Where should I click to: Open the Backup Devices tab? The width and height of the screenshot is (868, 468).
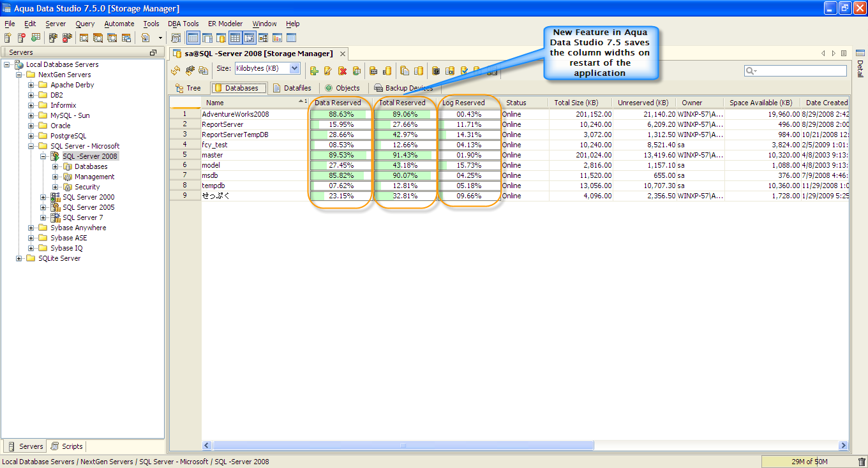point(403,88)
